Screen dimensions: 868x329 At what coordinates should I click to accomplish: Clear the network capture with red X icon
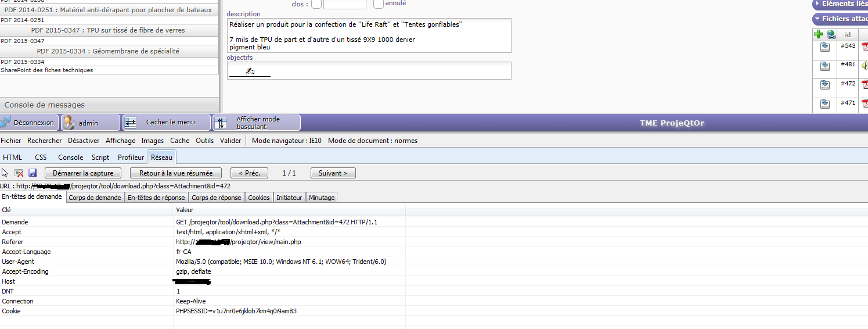coord(19,173)
